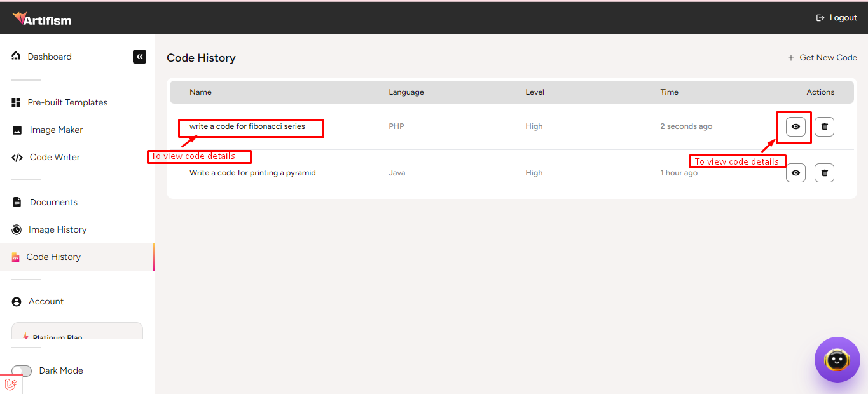
Task: Toggle the Dark Mode switch
Action: click(x=22, y=371)
